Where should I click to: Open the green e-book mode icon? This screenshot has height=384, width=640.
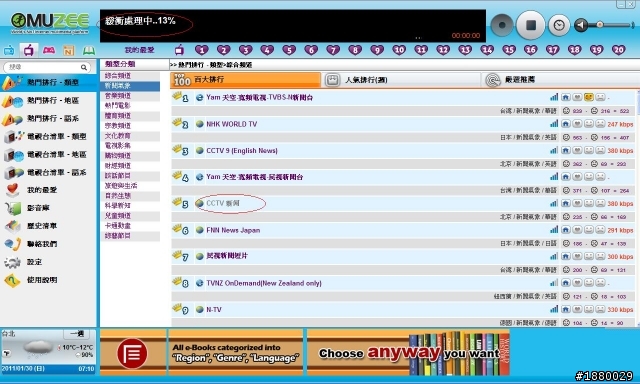tap(89, 51)
